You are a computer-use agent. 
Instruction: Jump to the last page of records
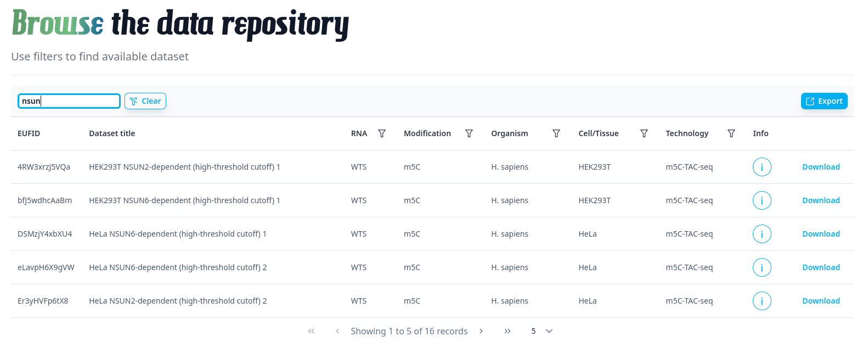point(508,331)
